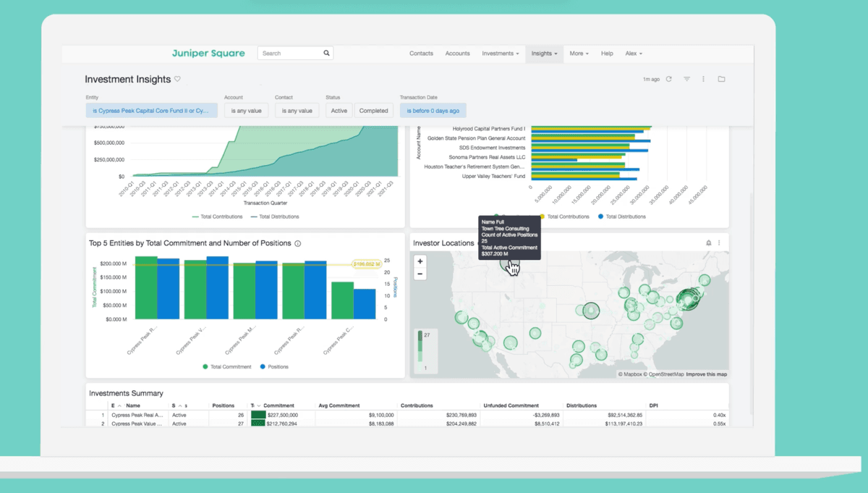The height and width of the screenshot is (493, 868).
Task: Click the alert bell on Investor Locations tile
Action: [x=709, y=243]
